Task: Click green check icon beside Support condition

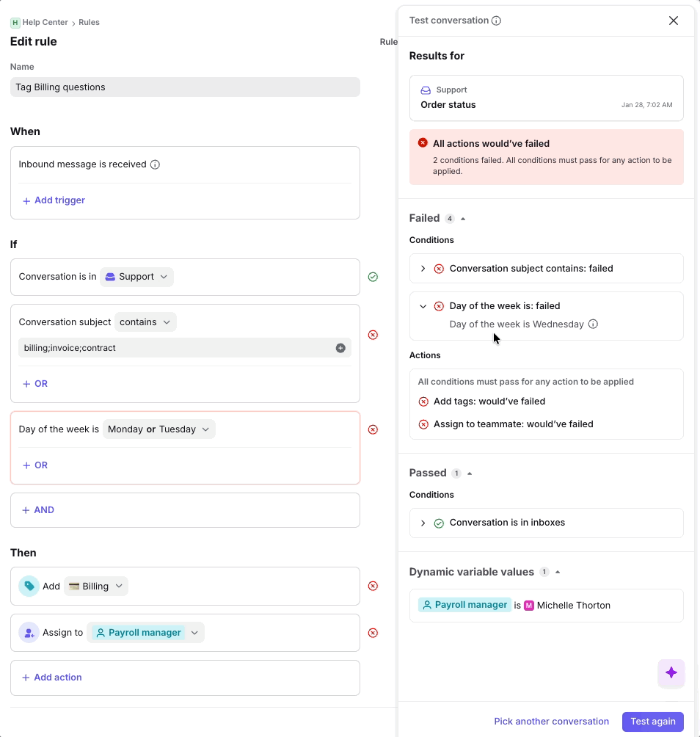Action: 373,277
